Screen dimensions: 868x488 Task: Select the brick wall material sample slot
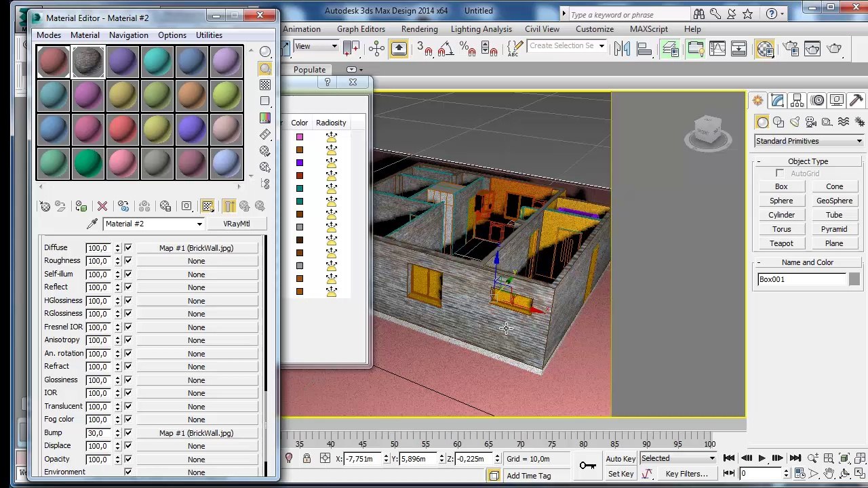point(88,62)
